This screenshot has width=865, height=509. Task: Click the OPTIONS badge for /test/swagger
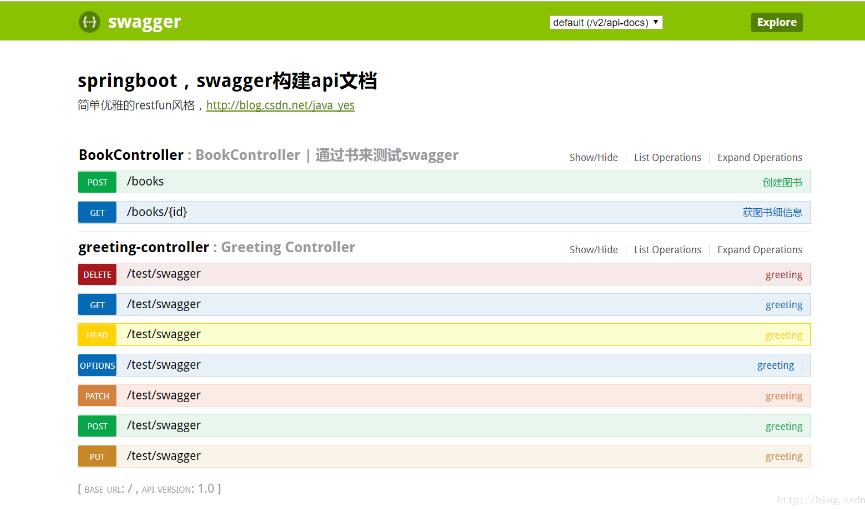(x=97, y=366)
